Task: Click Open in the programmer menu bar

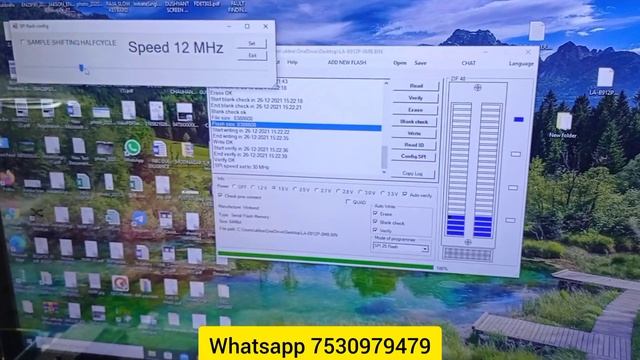Action: click(x=400, y=63)
